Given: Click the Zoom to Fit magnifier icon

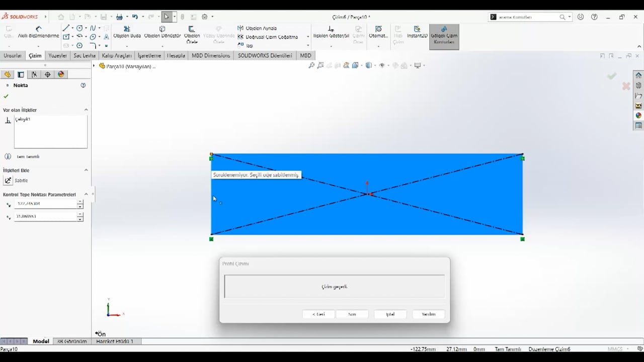Looking at the screenshot, I should (x=312, y=65).
